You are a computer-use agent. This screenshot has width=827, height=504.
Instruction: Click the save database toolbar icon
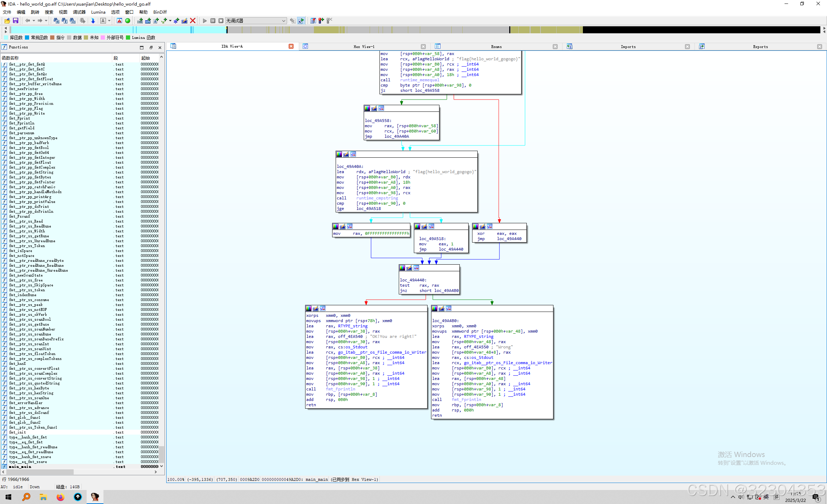15,21
